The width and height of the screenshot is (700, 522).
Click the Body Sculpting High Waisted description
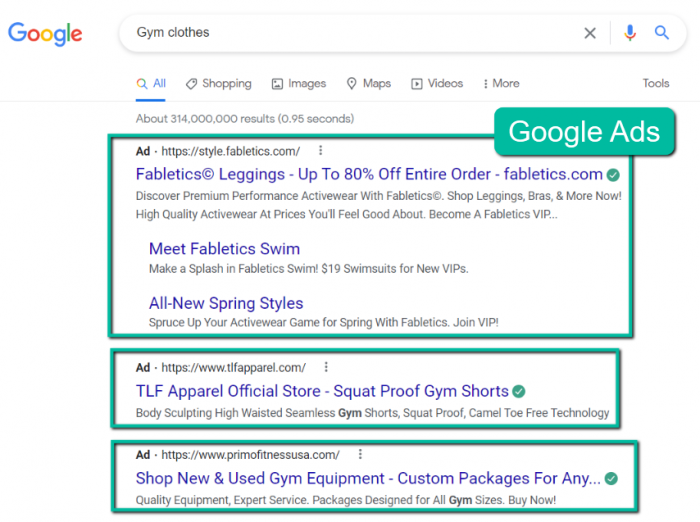[x=372, y=413]
